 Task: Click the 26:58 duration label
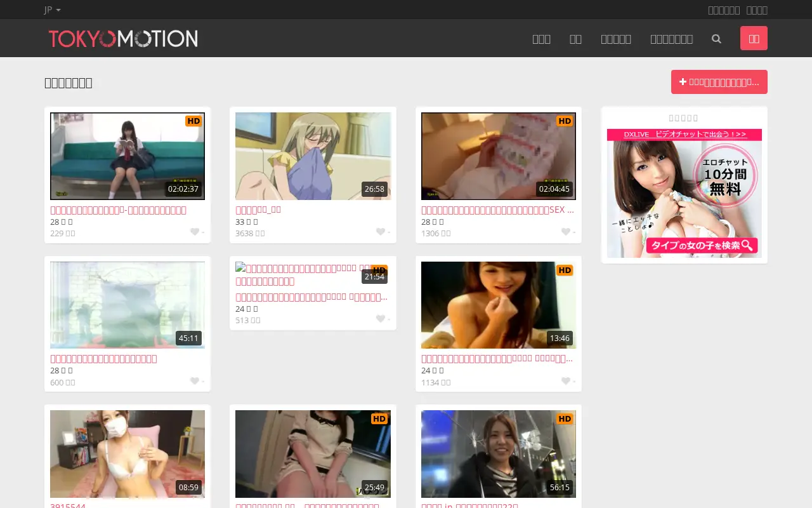click(374, 189)
